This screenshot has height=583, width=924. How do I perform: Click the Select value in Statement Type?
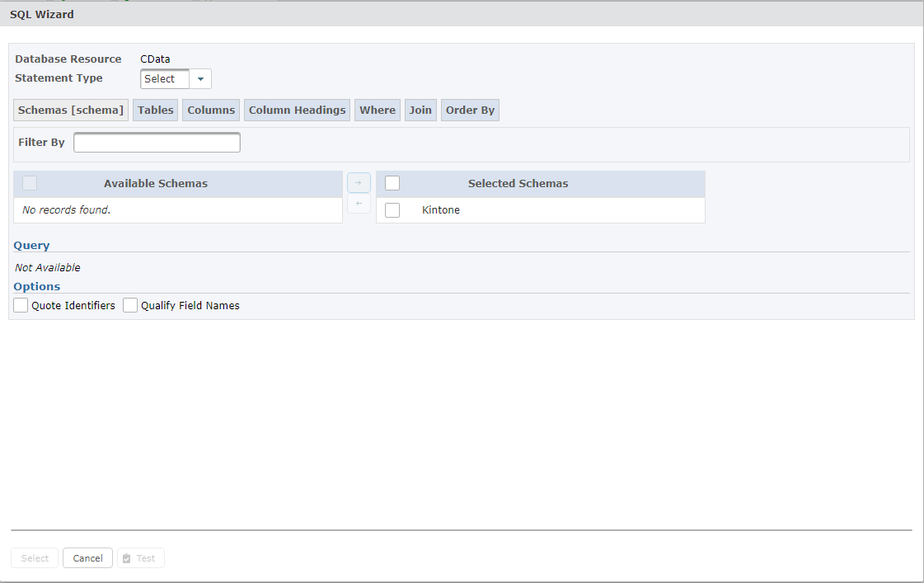click(164, 79)
